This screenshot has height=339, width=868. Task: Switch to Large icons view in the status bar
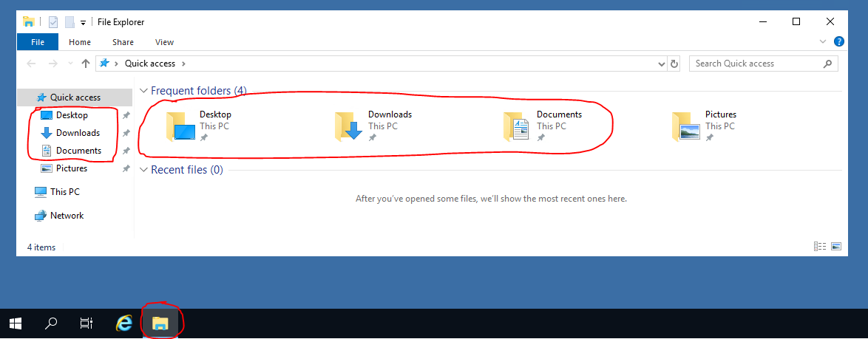click(x=836, y=247)
